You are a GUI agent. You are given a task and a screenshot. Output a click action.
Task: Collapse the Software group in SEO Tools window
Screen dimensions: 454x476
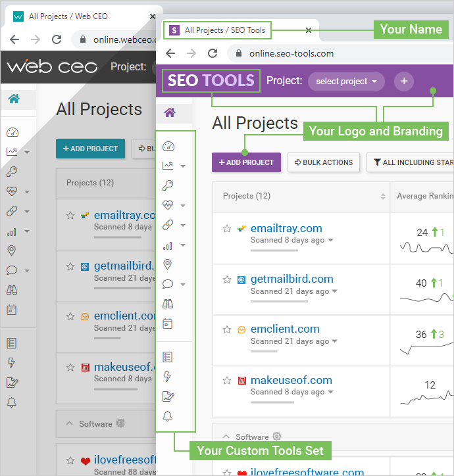(x=226, y=437)
